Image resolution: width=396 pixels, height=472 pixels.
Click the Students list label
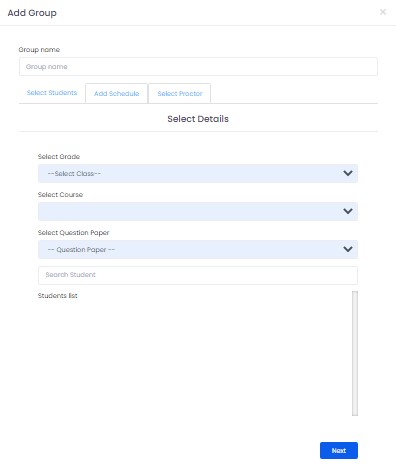pos(58,296)
